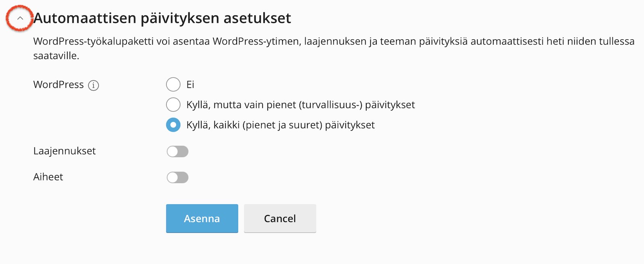The width and height of the screenshot is (644, 264).
Task: Open the info icon next to WordPress
Action: 93,85
